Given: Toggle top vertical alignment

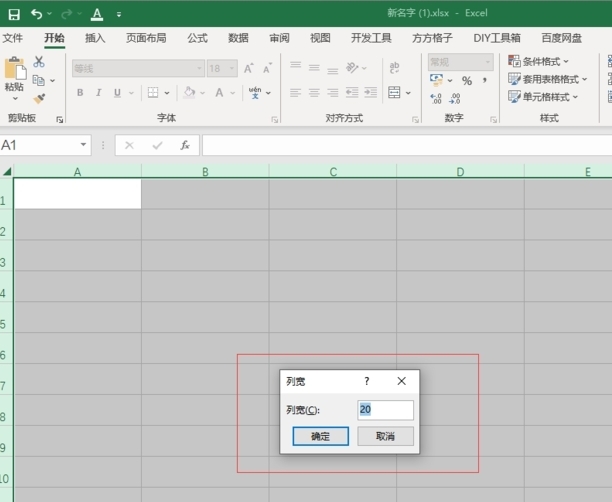Looking at the screenshot, I should [x=295, y=65].
